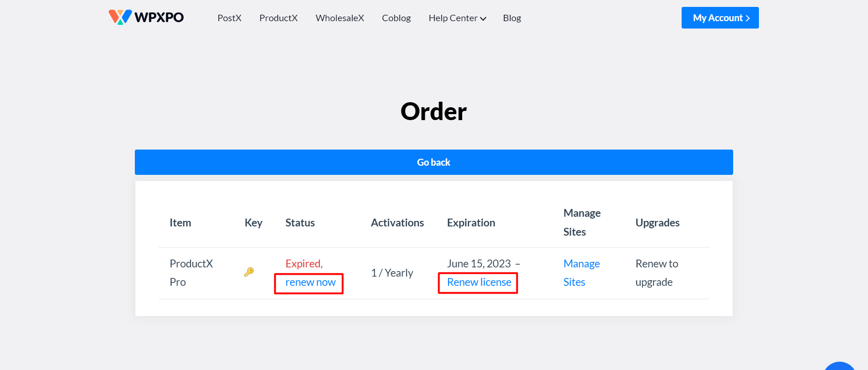This screenshot has width=868, height=370.
Task: Visit the Blog page
Action: (512, 18)
